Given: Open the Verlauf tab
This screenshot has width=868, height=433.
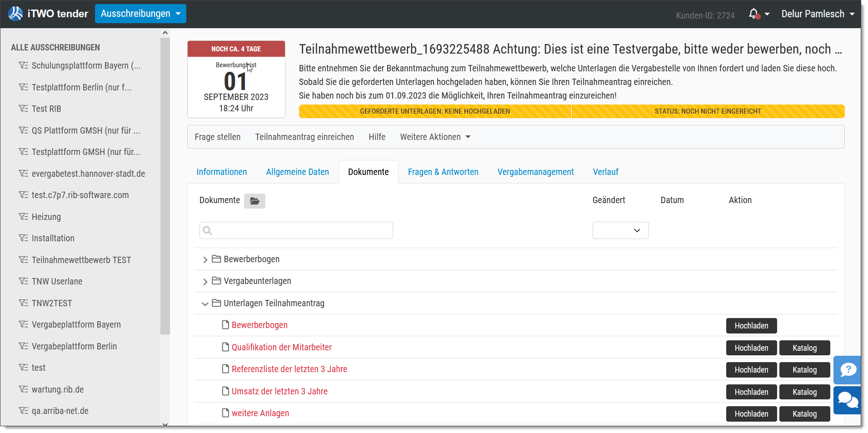Looking at the screenshot, I should (x=606, y=172).
